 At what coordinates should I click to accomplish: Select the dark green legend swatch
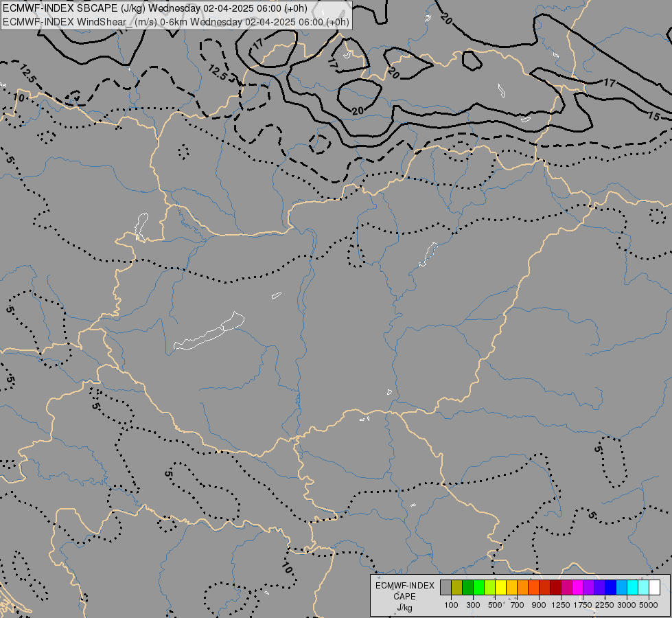(467, 587)
